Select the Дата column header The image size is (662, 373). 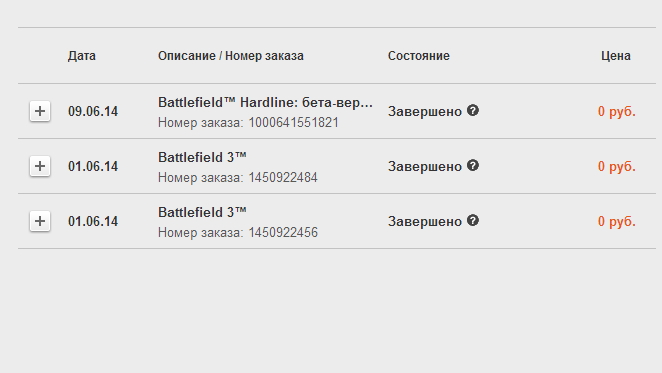(x=81, y=56)
